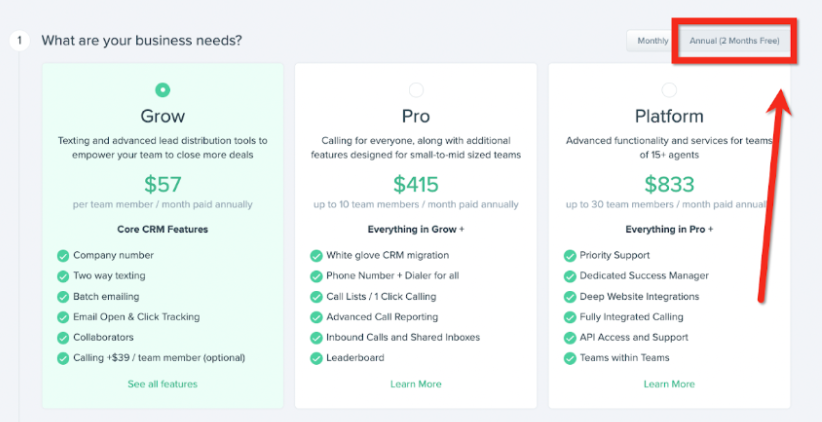Click the Grow plan title
The image size is (822, 422).
(x=163, y=116)
